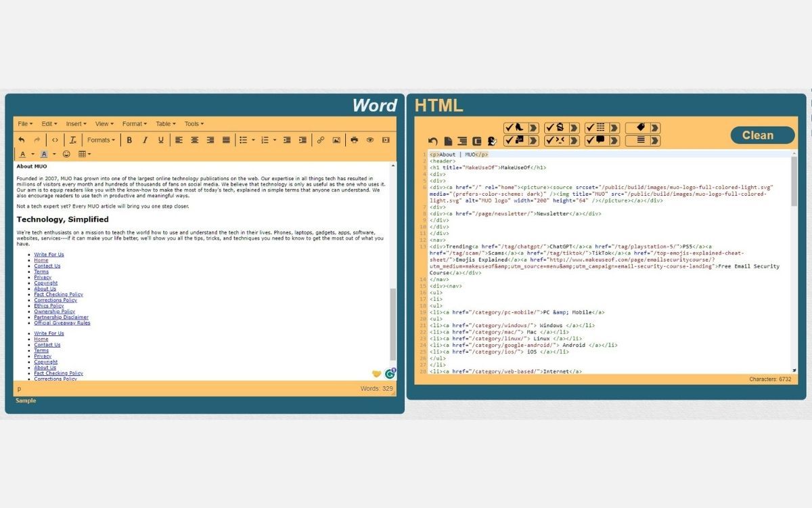Click the Grammarly badge in the editor

point(390,373)
